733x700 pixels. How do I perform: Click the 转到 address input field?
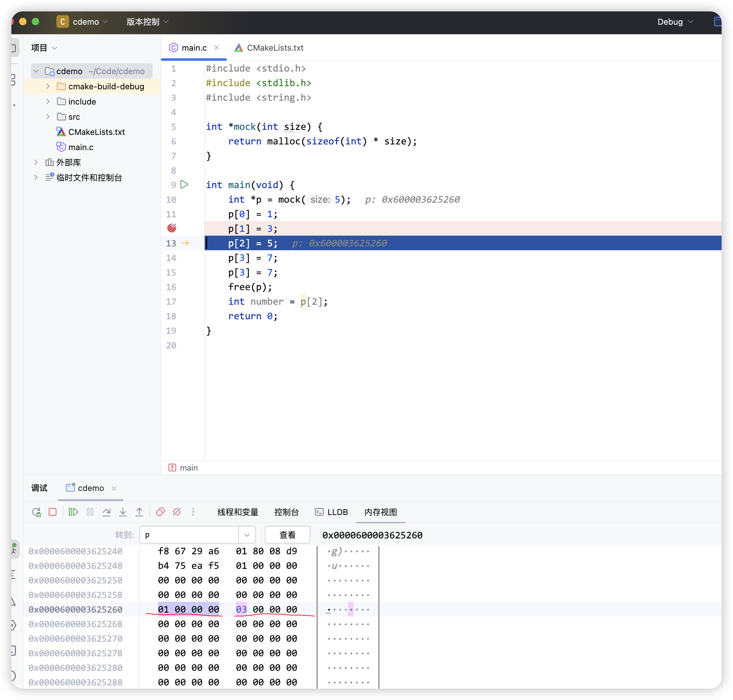coord(189,535)
